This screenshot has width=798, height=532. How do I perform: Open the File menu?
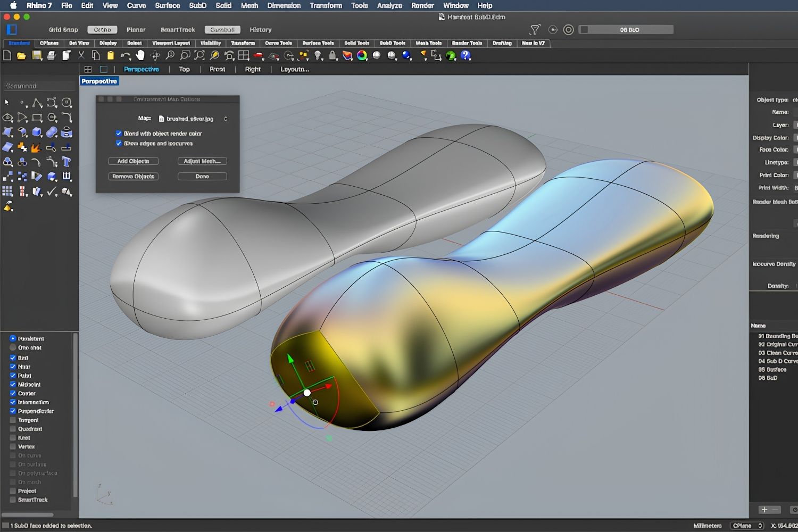click(x=66, y=5)
